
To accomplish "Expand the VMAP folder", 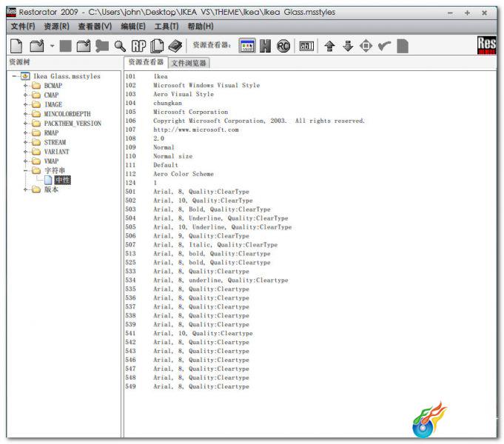I will pyautogui.click(x=25, y=161).
